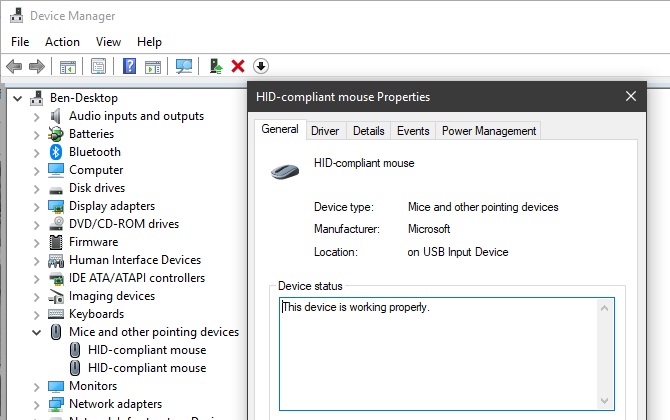Image resolution: width=670 pixels, height=420 pixels.
Task: Select the first HID-compliant mouse entry
Action: coord(147,350)
